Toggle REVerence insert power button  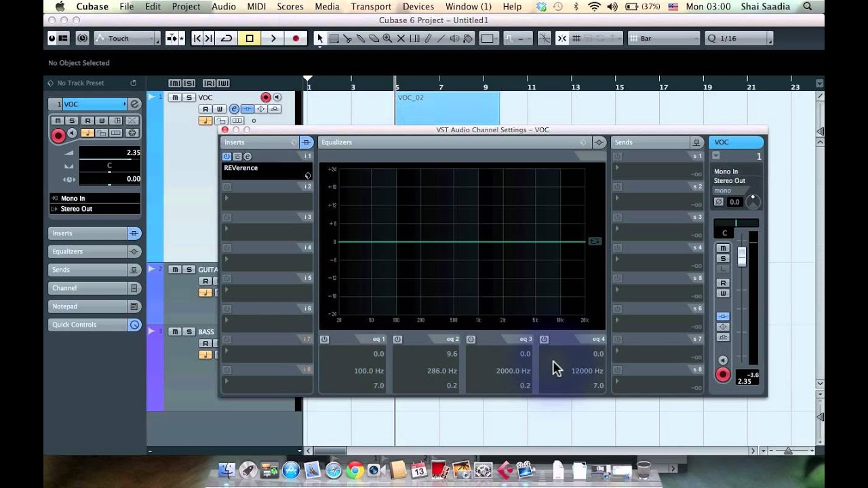[226, 157]
